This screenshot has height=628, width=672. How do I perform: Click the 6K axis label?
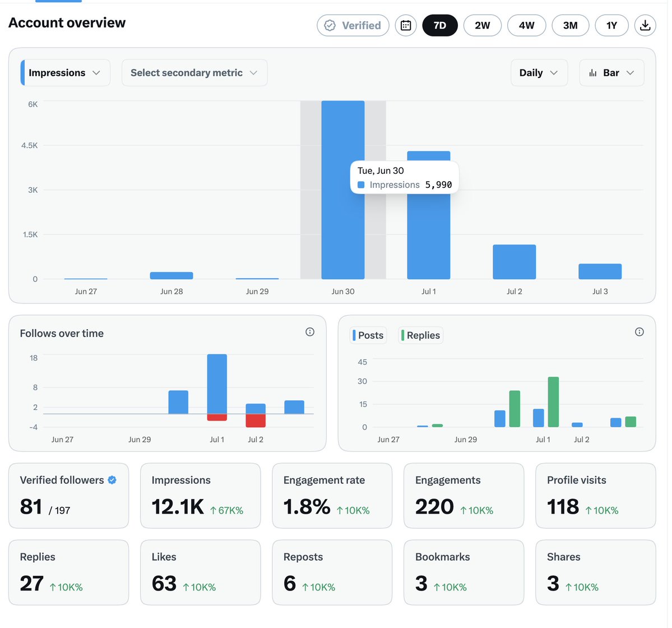click(x=33, y=104)
